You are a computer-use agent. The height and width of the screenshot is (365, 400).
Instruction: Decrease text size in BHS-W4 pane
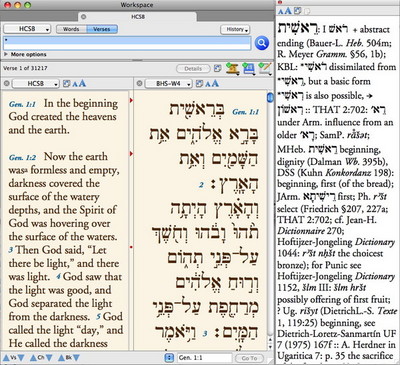(x=208, y=84)
